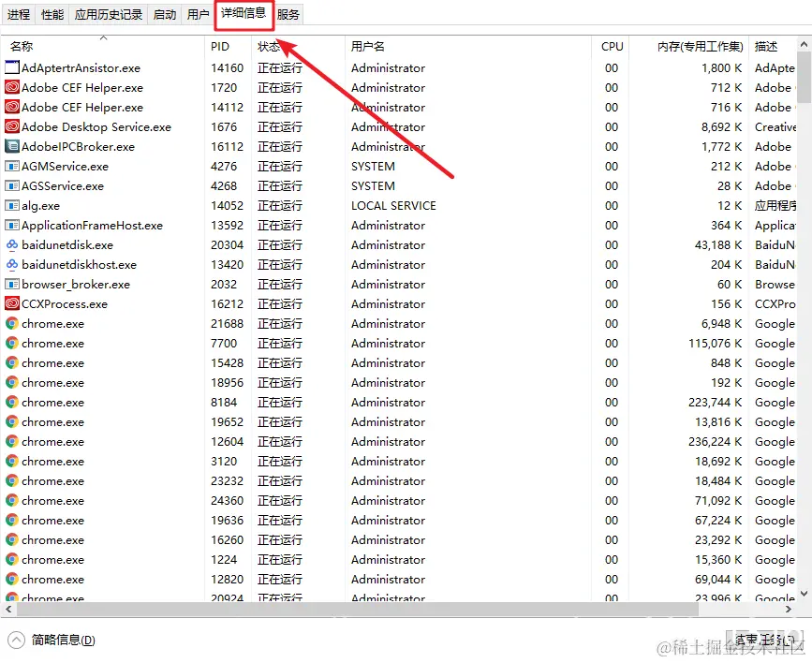Click the SYSTEM cell in AGMService.exe row

pos(373,167)
